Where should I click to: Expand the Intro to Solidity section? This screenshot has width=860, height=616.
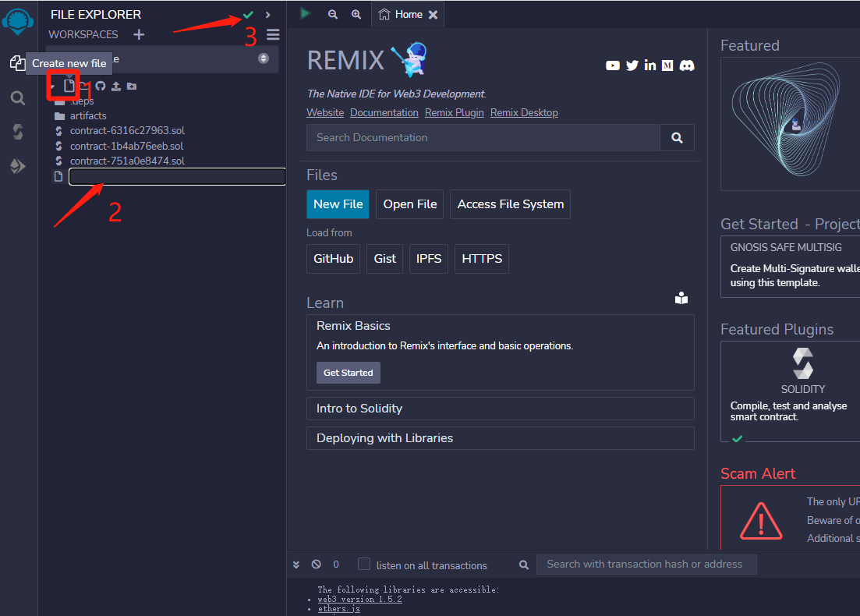click(501, 409)
